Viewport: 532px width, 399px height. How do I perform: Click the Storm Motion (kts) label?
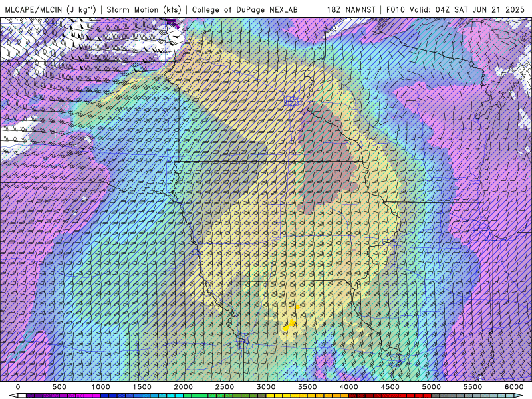tap(144, 9)
